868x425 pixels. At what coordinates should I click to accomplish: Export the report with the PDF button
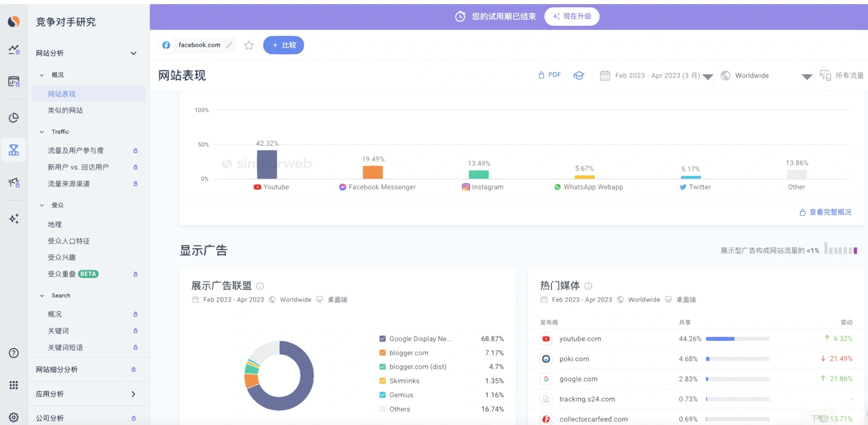pyautogui.click(x=549, y=75)
